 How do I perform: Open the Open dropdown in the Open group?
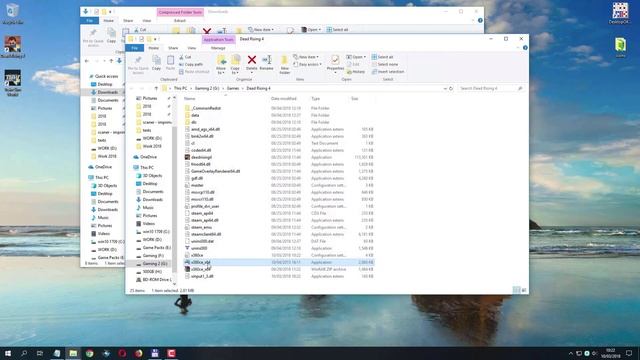[356, 57]
